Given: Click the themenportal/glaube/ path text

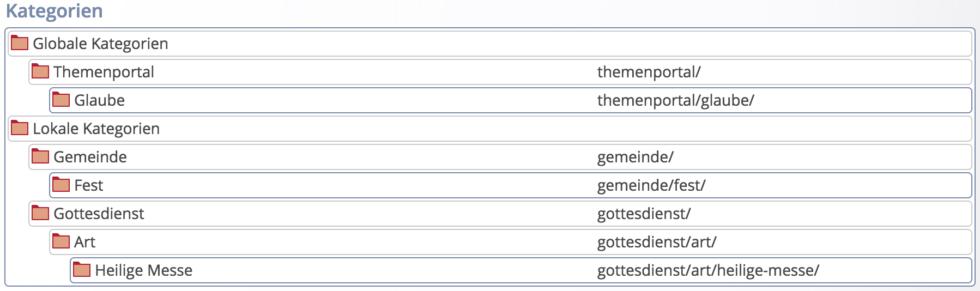Looking at the screenshot, I should pos(675,100).
